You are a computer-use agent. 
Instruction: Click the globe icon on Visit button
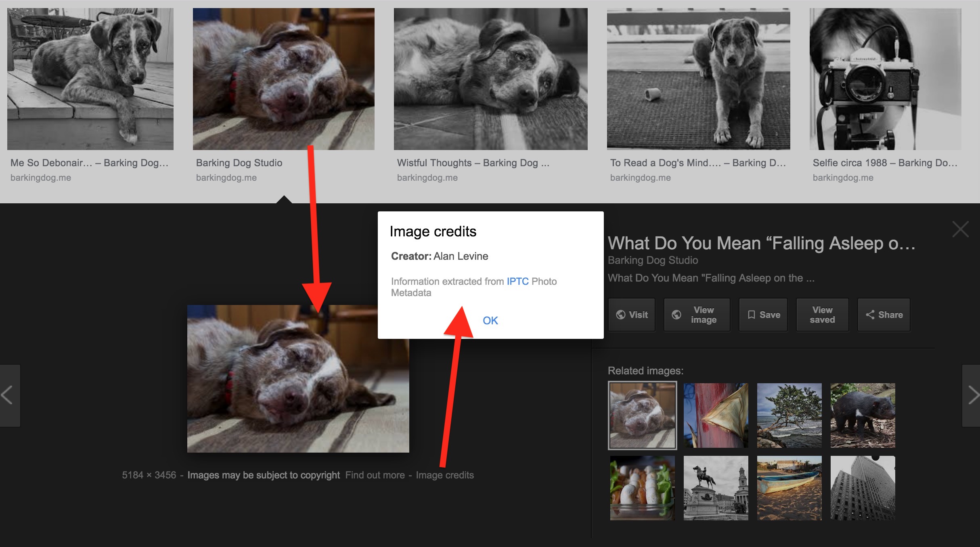click(621, 315)
